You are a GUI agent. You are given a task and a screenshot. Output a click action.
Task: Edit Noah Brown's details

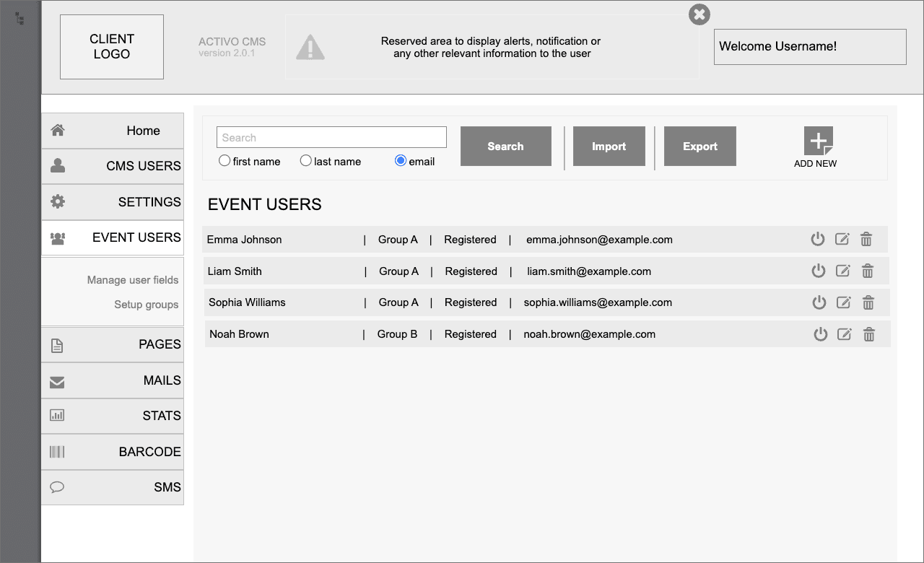(845, 334)
